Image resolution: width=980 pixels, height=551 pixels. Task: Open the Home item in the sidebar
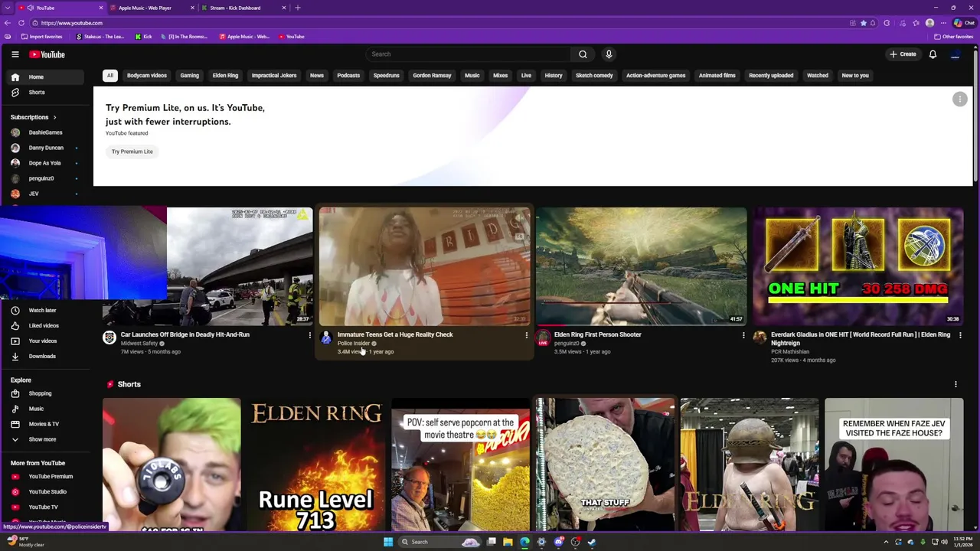point(45,77)
